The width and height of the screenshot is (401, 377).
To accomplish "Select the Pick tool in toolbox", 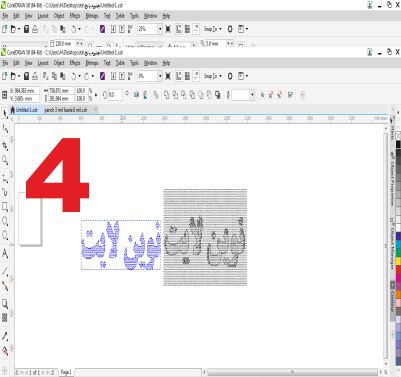I will [5, 114].
